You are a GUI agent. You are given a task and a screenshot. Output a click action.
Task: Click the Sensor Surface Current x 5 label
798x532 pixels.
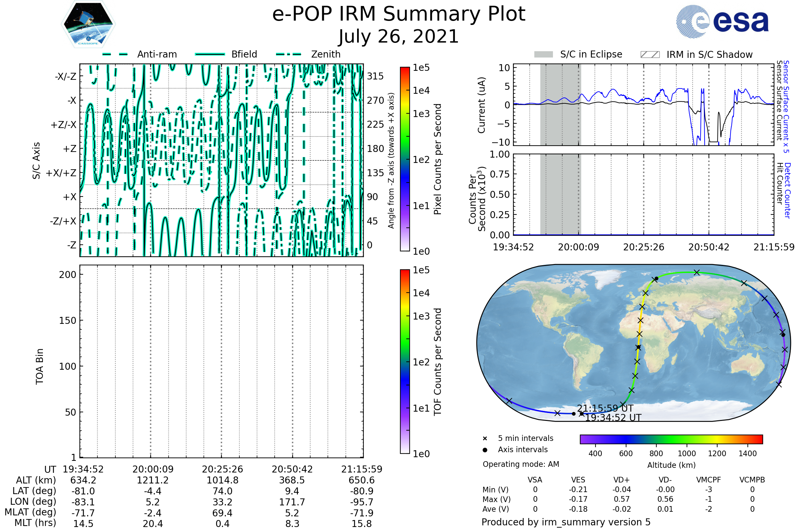[x=786, y=106]
